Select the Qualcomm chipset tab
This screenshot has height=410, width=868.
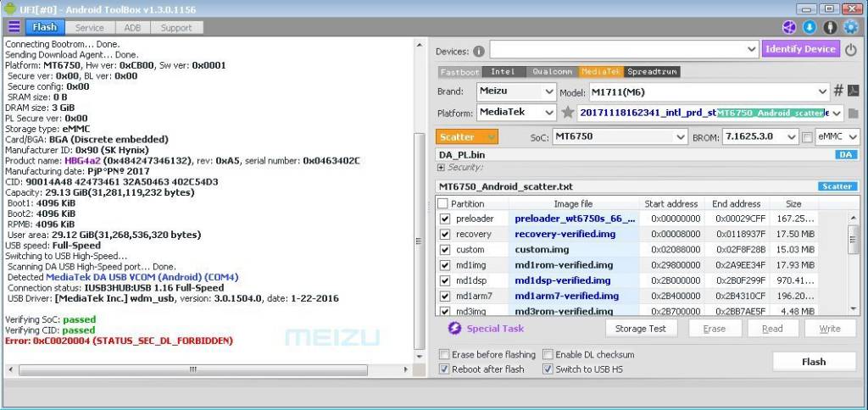(x=552, y=72)
